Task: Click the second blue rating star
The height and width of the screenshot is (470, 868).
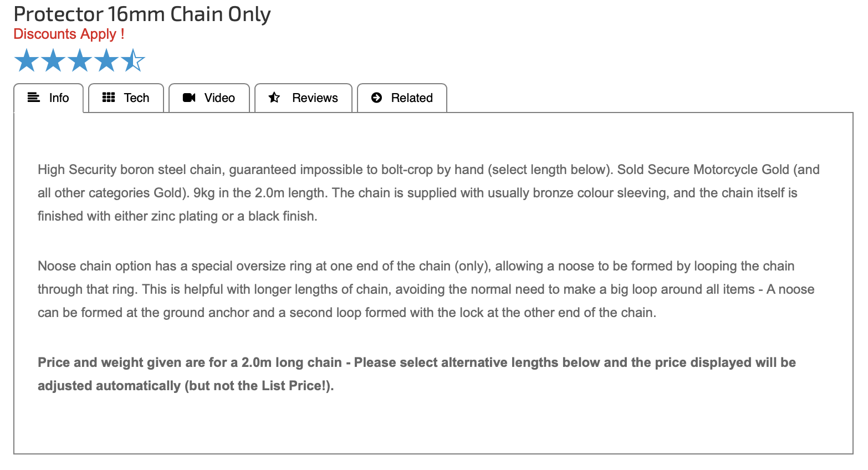Action: (x=53, y=60)
